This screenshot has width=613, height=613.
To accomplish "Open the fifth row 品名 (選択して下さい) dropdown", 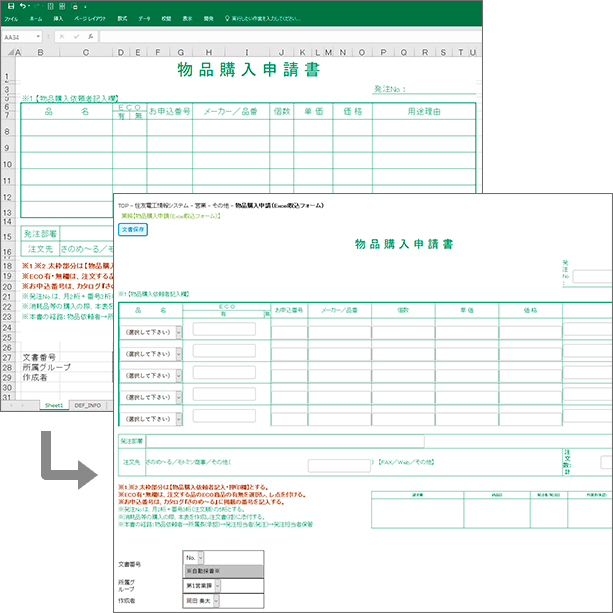I will pyautogui.click(x=151, y=419).
